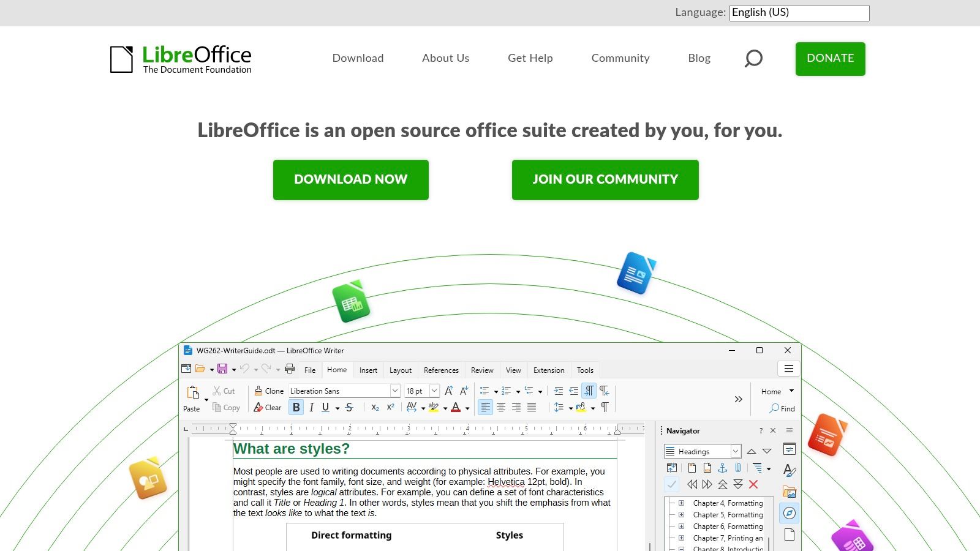
Task: Expand the Chapter 4 tree node
Action: pos(681,503)
